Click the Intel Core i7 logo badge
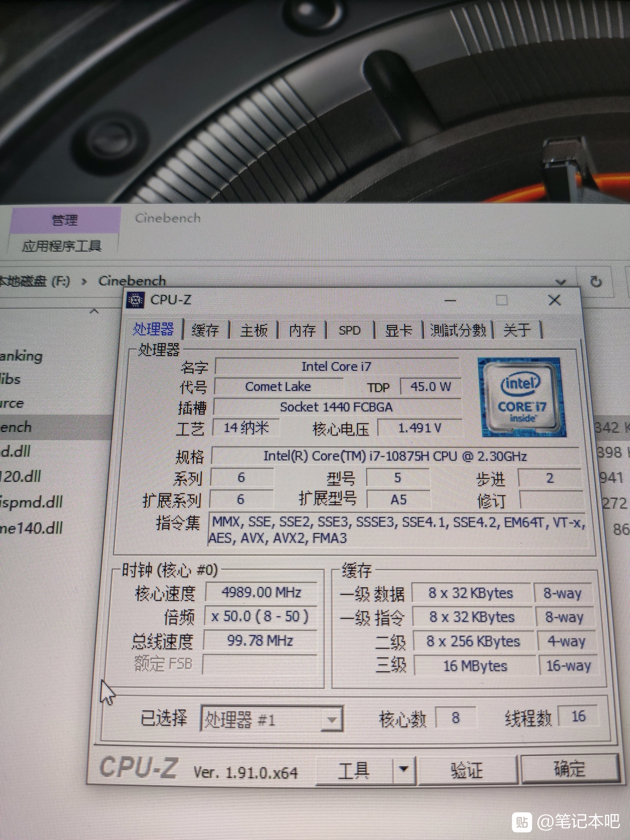This screenshot has height=840, width=630. pos(522,398)
